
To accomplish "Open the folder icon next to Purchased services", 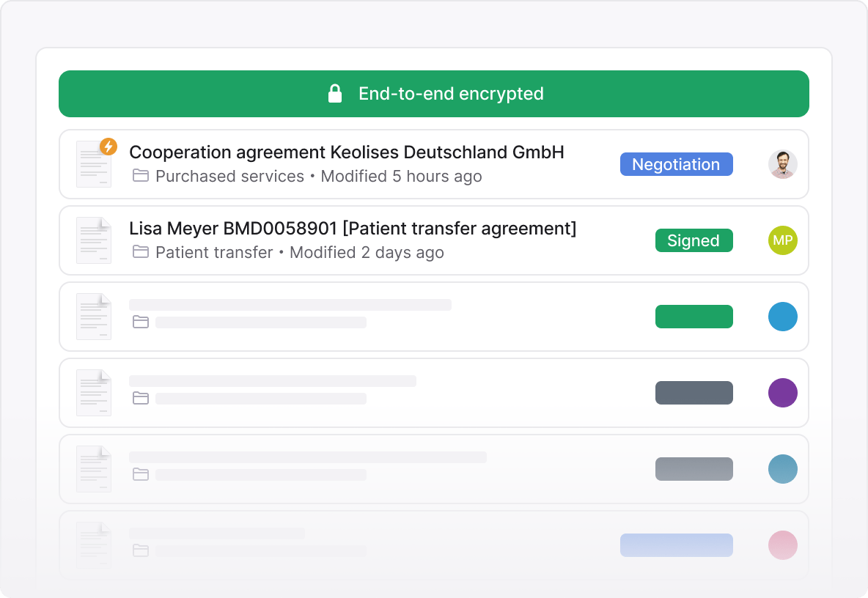I will [x=141, y=176].
